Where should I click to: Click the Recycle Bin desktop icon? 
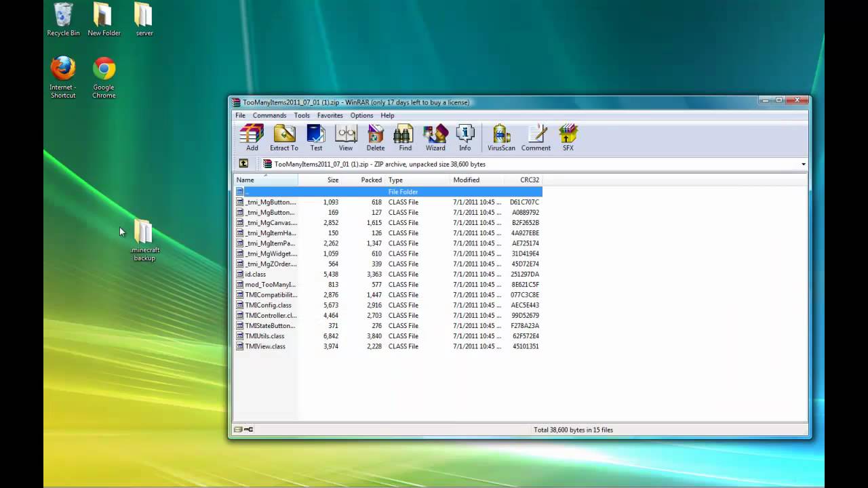63,19
